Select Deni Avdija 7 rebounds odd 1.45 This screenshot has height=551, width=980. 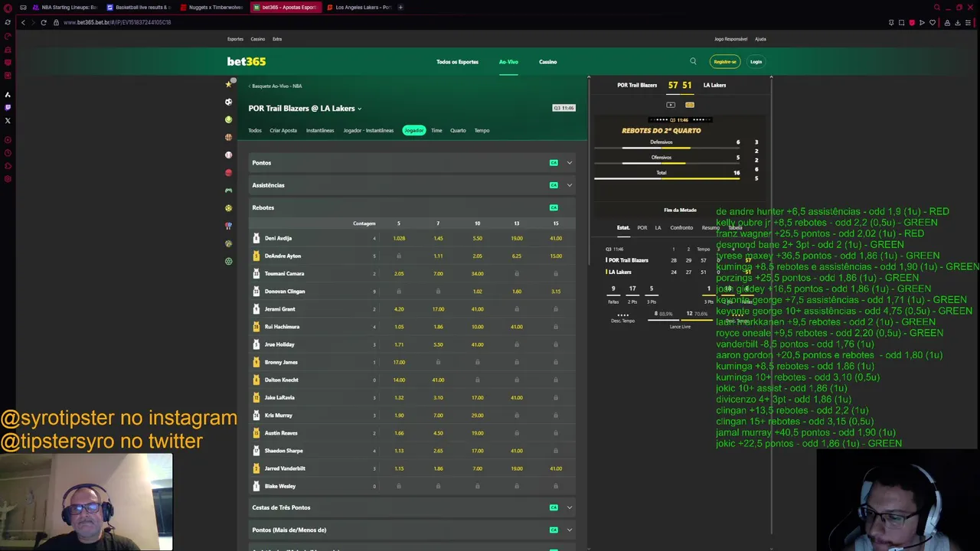(x=438, y=238)
